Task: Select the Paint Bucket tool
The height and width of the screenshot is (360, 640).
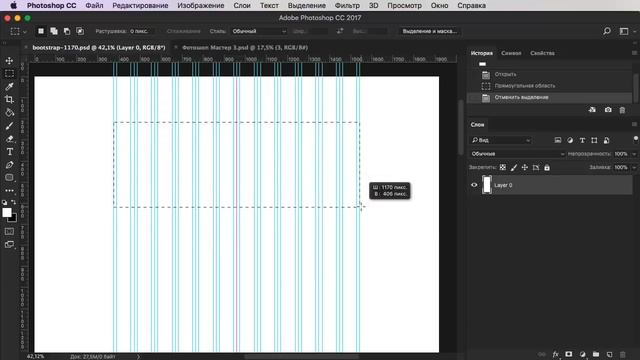Action: click(x=9, y=113)
